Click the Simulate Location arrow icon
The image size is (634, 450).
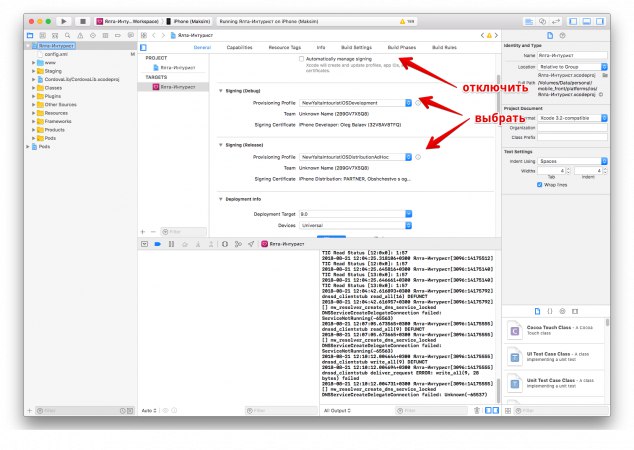click(x=251, y=244)
